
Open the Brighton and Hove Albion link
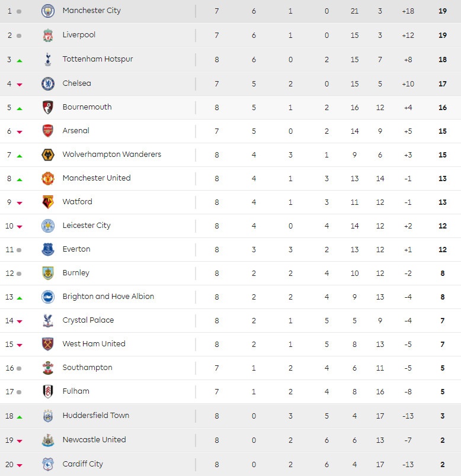coord(108,297)
